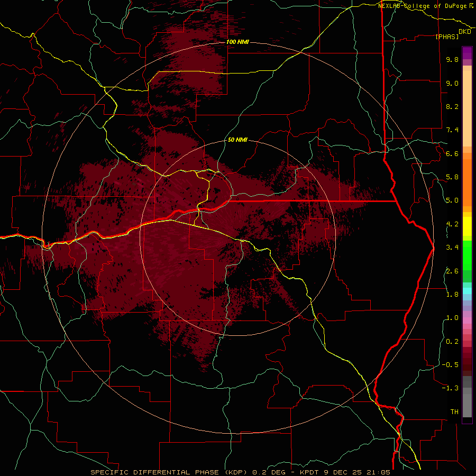This screenshot has width=476, height=476.
Task: Click the -0.5 value on the scale
Action: click(x=450, y=365)
